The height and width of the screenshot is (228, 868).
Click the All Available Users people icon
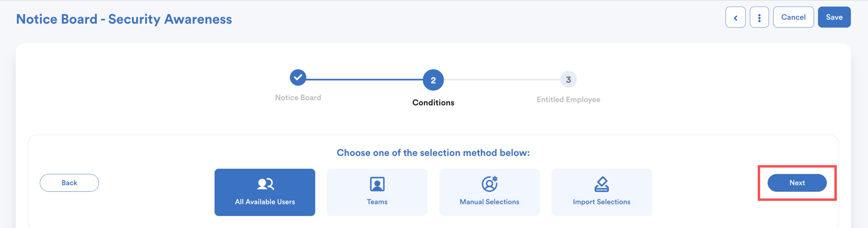(265, 184)
